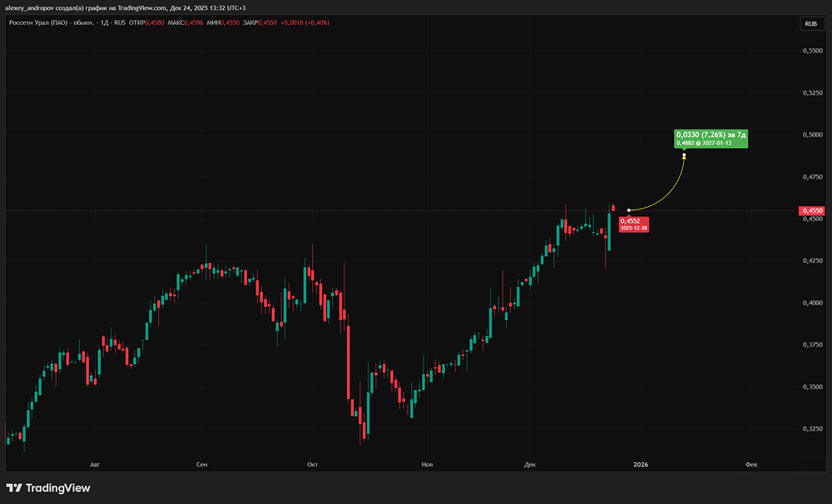Click the 2026 label on time axis

pos(641,463)
